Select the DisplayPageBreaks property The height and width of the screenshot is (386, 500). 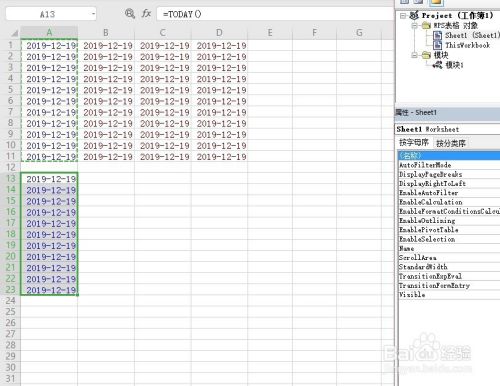449,174
